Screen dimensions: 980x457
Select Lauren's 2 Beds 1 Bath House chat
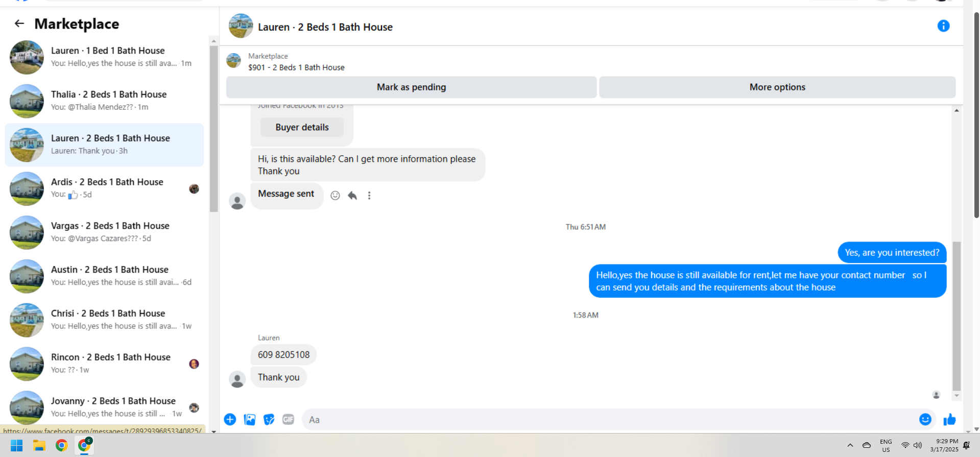click(x=105, y=145)
